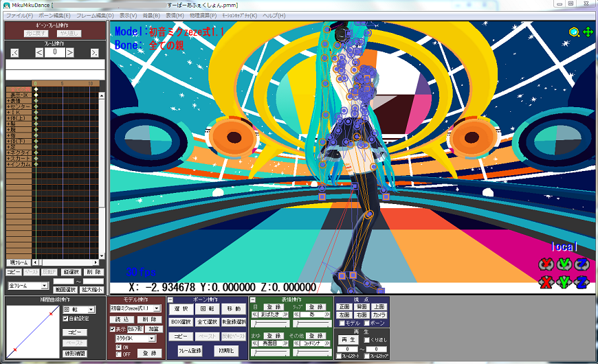
Task: Open the ヘルプ(H) menu
Action: 274,16
